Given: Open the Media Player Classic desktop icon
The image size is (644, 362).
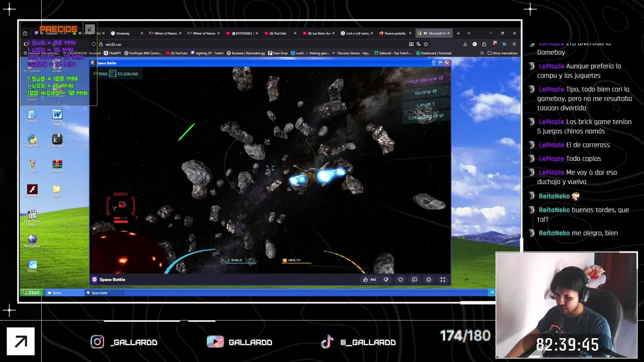Looking at the screenshot, I should coord(32,218).
